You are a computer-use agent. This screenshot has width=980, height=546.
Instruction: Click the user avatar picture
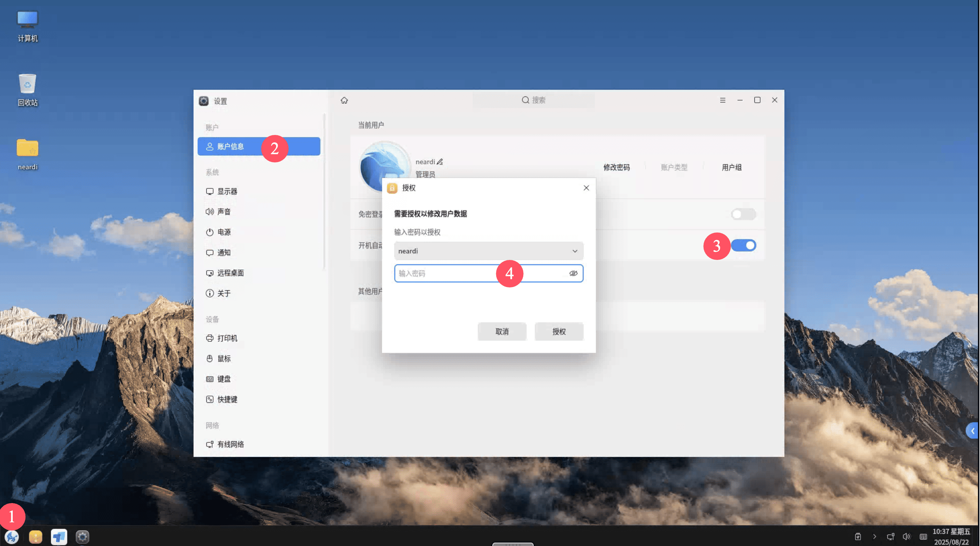(x=384, y=166)
